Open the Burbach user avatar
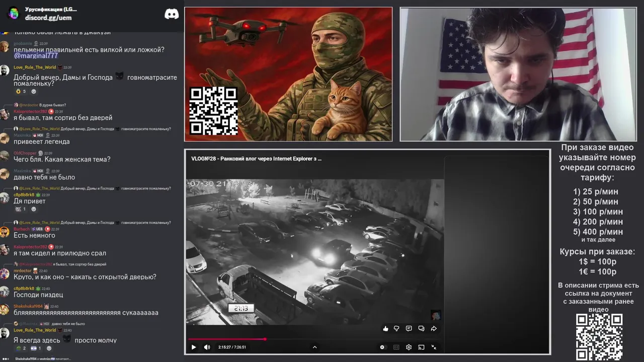 coord(5,232)
